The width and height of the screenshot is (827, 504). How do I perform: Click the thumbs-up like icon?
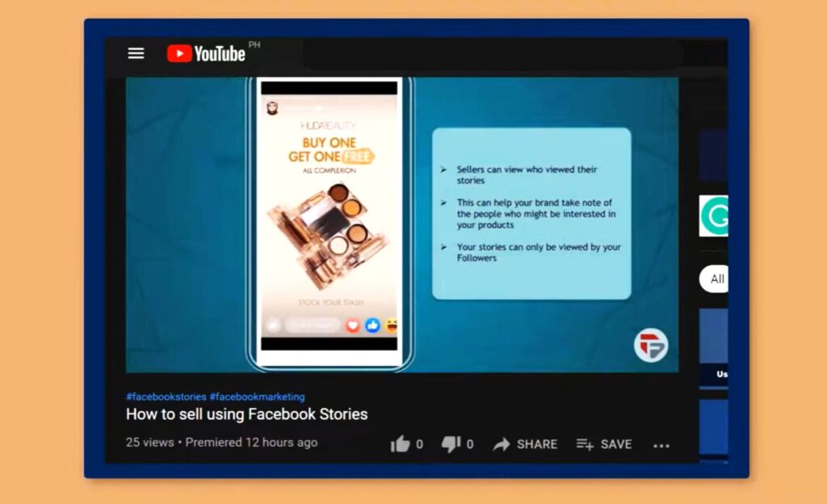pyautogui.click(x=400, y=443)
